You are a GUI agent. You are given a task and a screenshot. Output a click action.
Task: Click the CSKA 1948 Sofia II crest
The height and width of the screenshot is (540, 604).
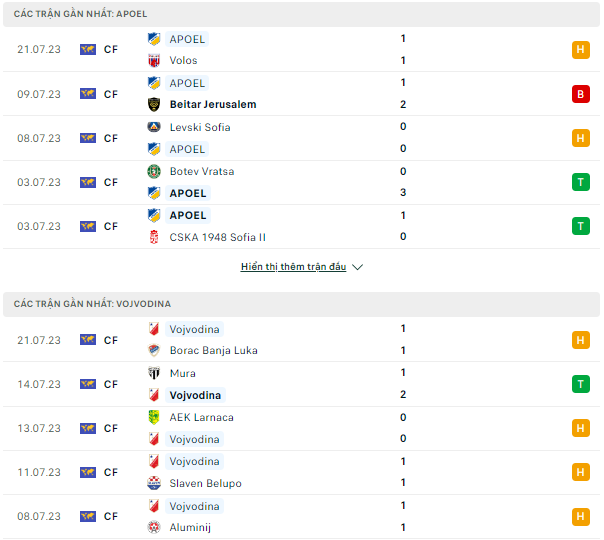[x=154, y=237]
